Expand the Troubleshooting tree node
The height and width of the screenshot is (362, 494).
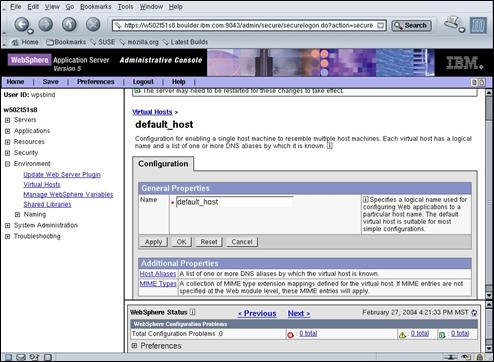(7, 237)
